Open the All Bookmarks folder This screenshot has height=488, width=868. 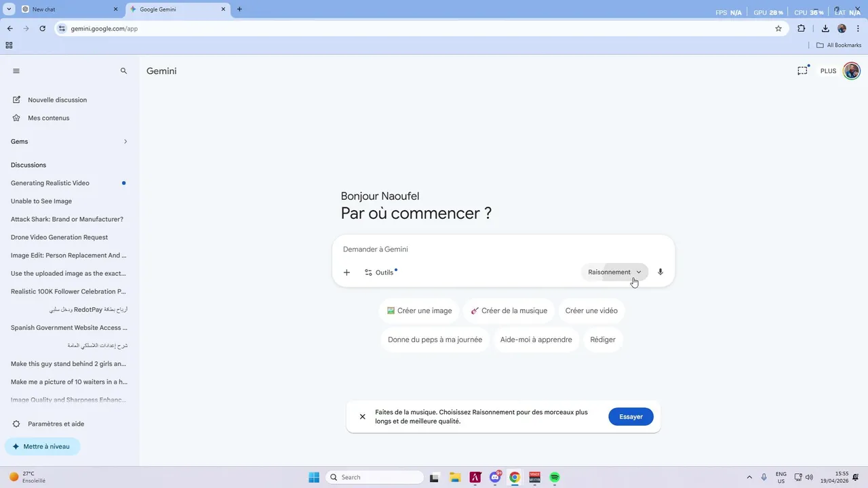pyautogui.click(x=839, y=45)
